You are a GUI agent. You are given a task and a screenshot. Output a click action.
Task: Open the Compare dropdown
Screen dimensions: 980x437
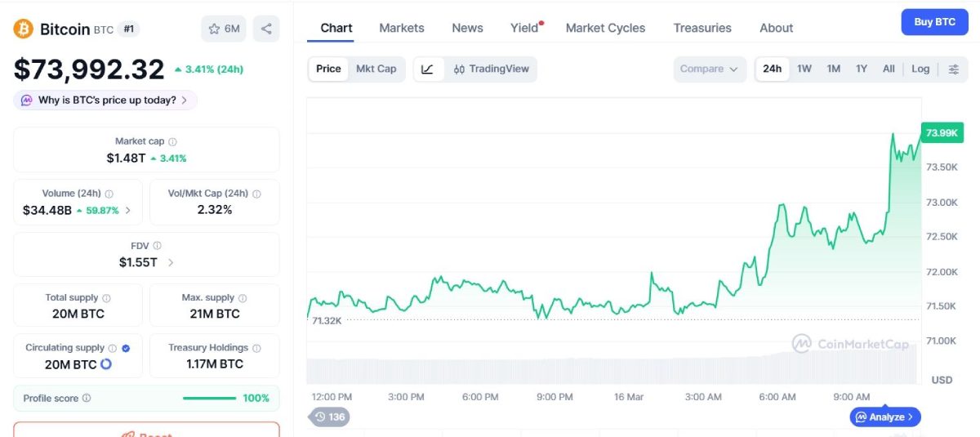[709, 69]
